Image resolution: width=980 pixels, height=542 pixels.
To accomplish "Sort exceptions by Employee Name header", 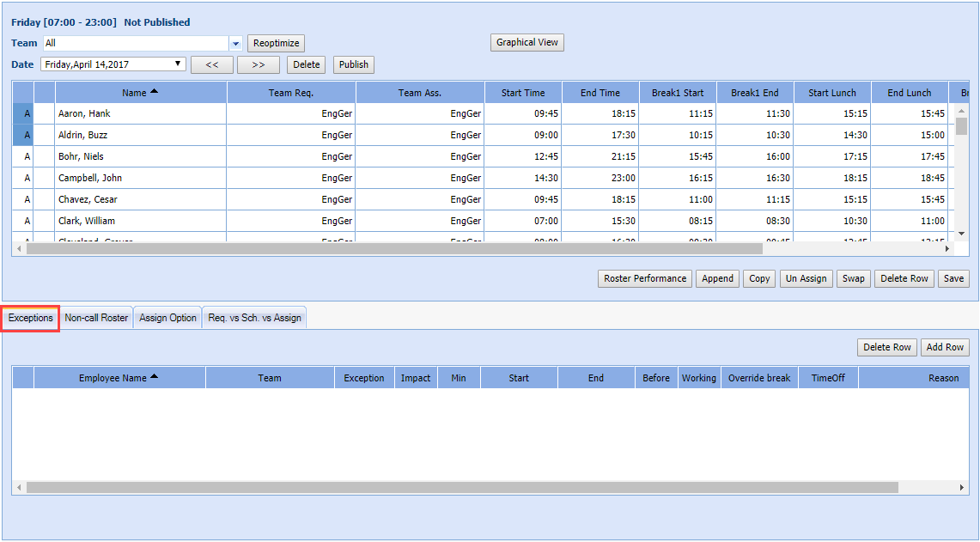I will coord(119,378).
